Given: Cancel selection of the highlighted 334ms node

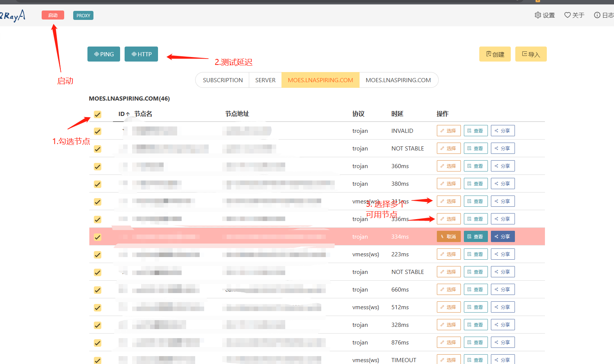Looking at the screenshot, I should coord(448,236).
